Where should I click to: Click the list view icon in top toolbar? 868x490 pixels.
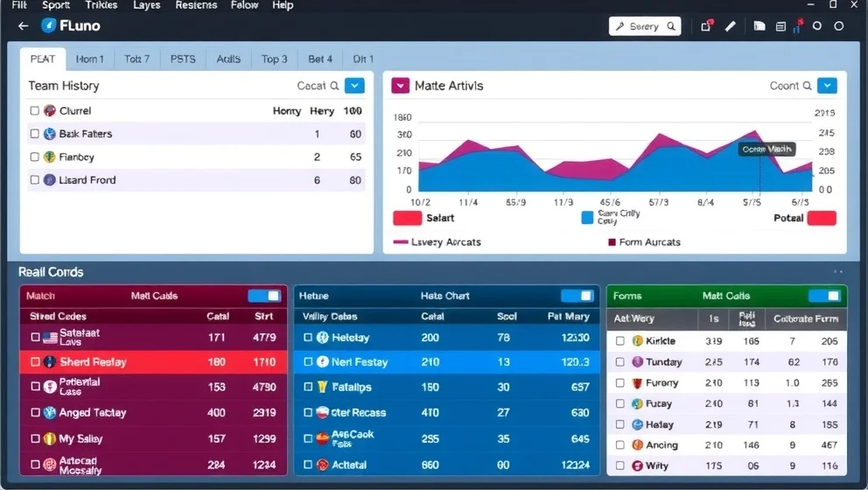(780, 26)
